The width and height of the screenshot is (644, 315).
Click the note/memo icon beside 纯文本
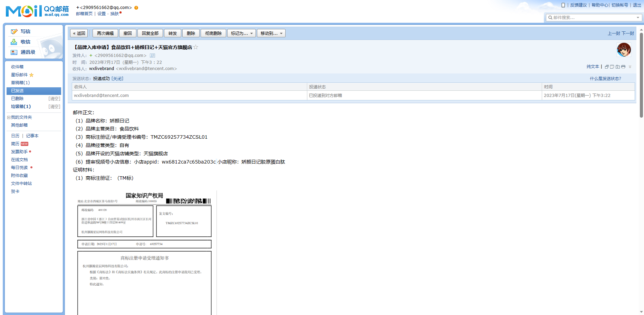(612, 67)
